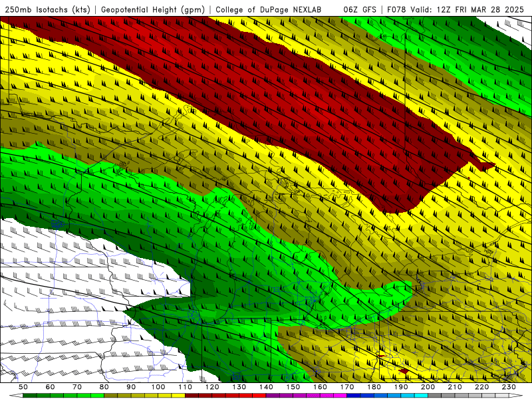Click the legend value 200
532x399 pixels.
pyautogui.click(x=428, y=387)
